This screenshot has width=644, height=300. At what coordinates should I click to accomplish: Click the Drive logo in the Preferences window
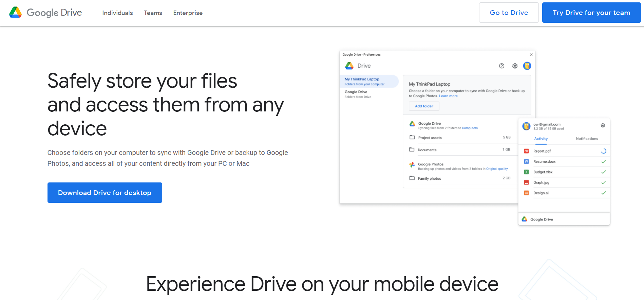tap(349, 66)
